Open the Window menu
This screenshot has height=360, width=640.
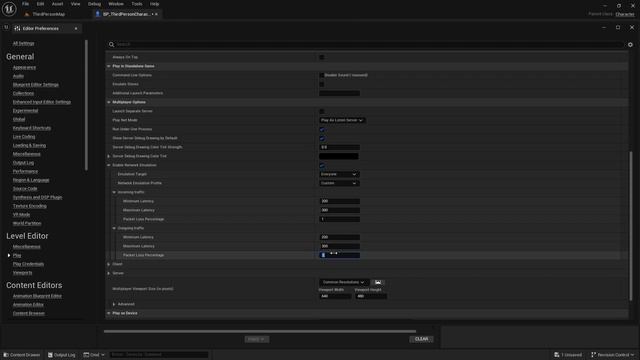[x=116, y=4]
